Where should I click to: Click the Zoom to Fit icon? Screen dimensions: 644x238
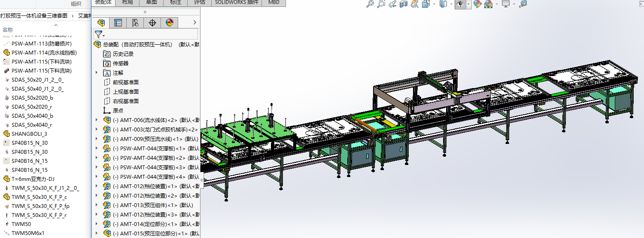tap(370, 4)
